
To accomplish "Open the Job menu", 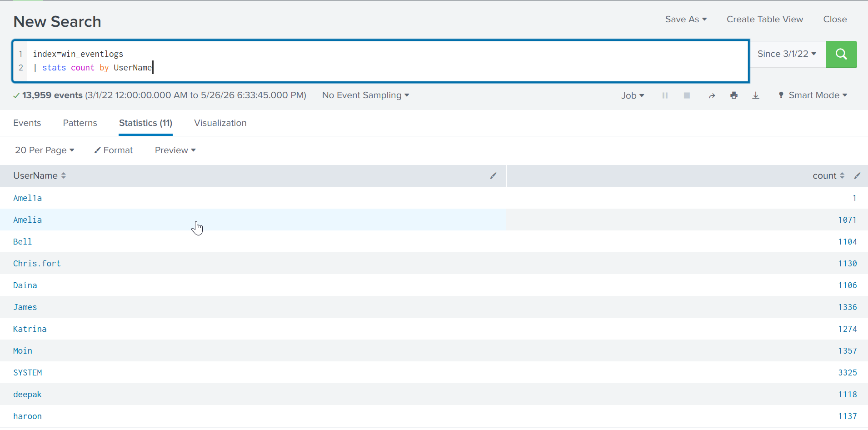I will (633, 95).
